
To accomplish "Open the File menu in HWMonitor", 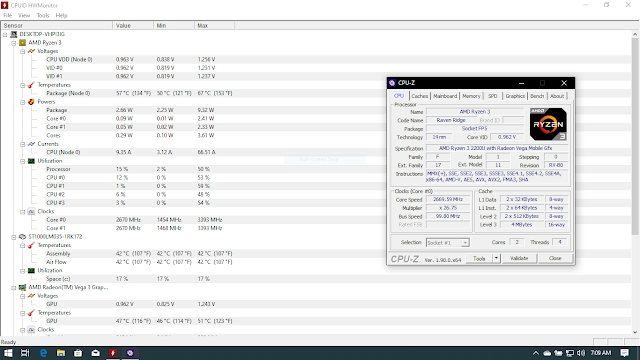I will click(7, 16).
